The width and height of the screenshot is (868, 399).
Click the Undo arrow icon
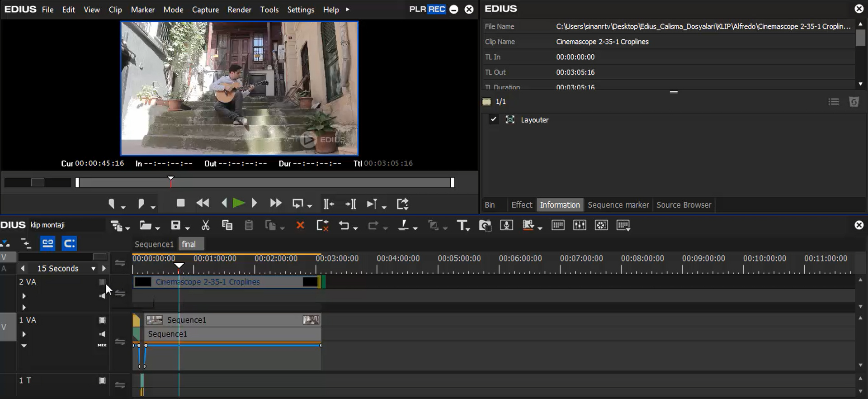pyautogui.click(x=344, y=225)
